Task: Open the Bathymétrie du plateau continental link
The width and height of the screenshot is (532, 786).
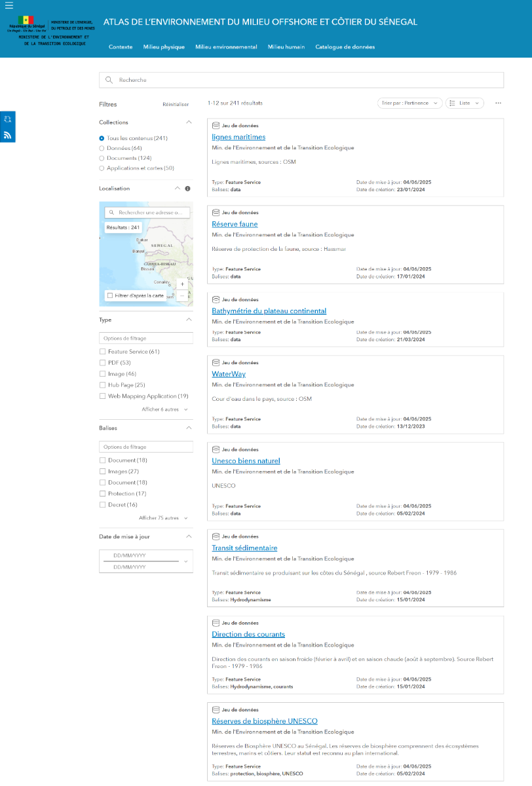Action: click(269, 311)
